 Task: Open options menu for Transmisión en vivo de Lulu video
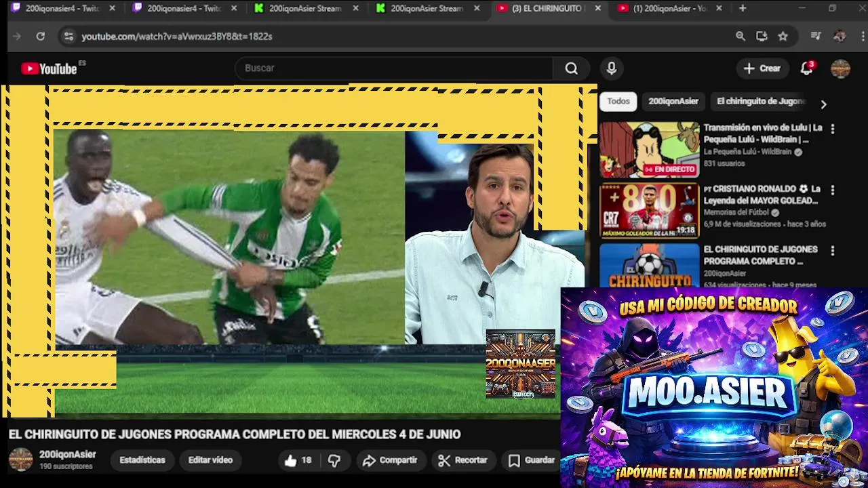(833, 129)
